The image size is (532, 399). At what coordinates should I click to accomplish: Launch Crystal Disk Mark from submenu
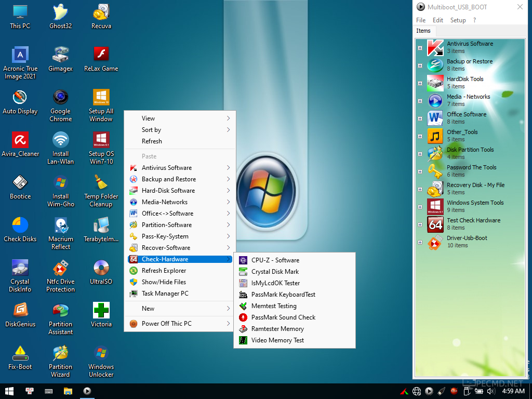click(x=295, y=272)
